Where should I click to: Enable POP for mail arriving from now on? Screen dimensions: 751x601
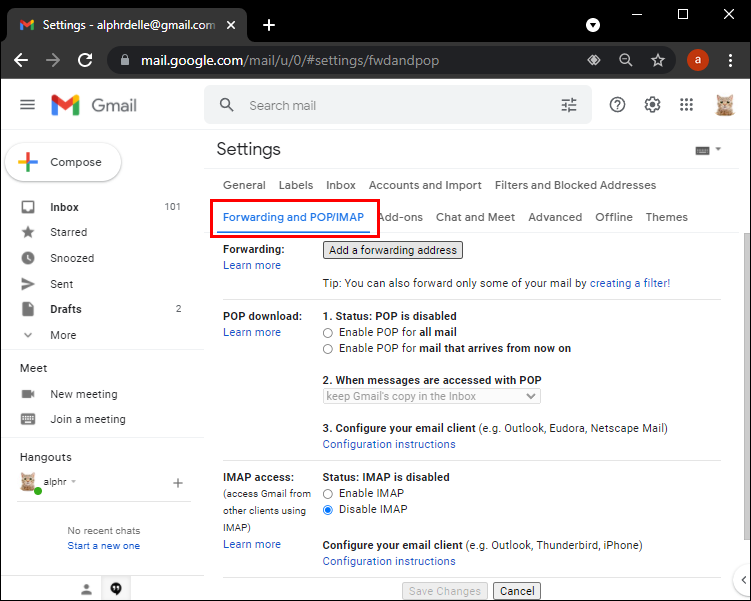tap(328, 349)
